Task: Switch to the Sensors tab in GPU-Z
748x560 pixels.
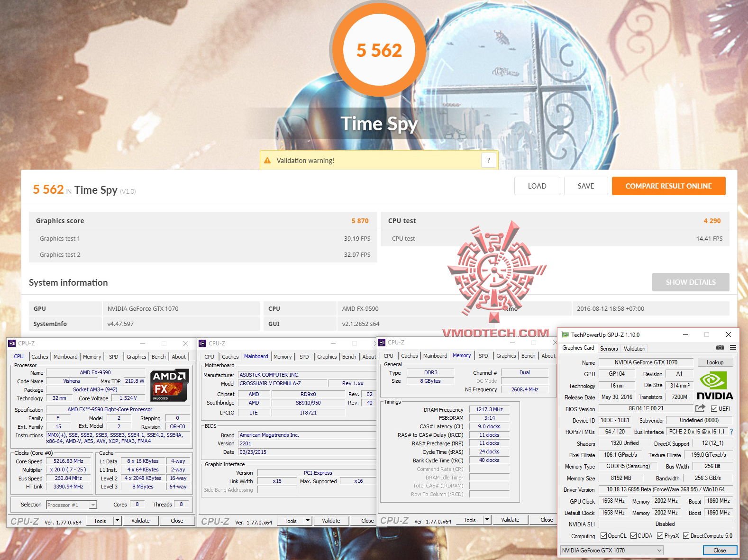Action: [609, 349]
